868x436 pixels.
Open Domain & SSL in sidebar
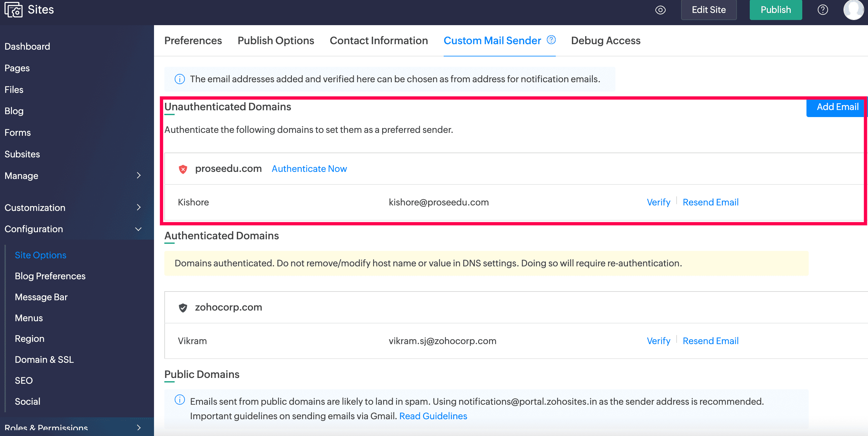click(x=44, y=360)
